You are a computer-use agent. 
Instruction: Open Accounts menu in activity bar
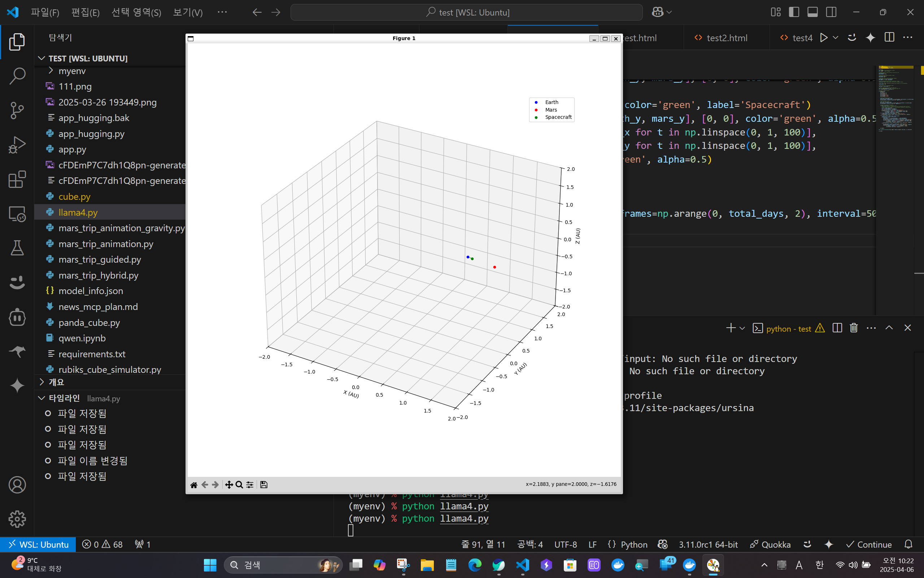[x=17, y=485]
